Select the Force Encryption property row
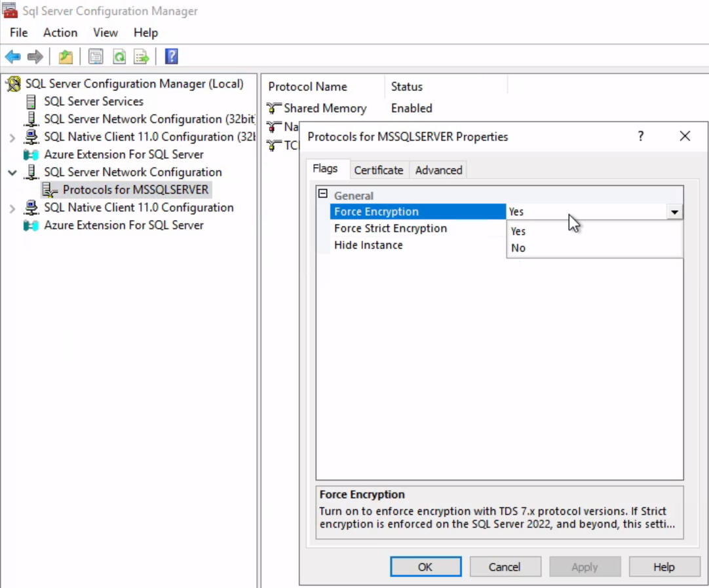709x588 pixels. [418, 211]
